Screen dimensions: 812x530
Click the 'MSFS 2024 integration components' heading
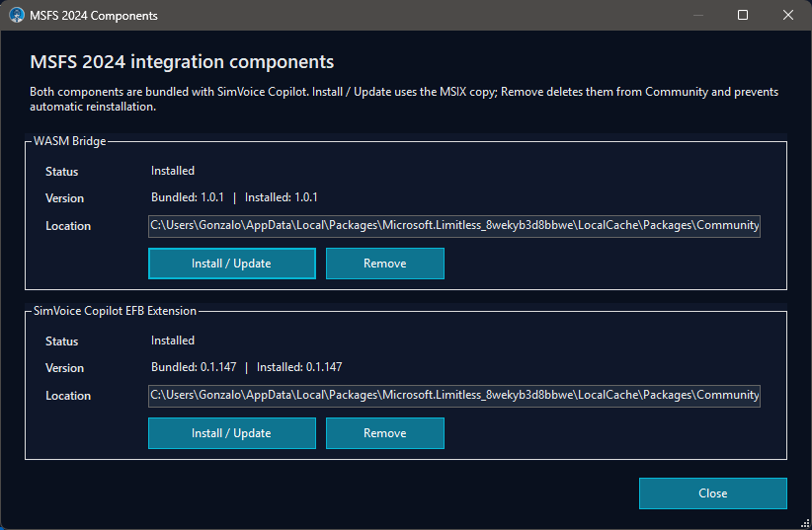point(182,62)
